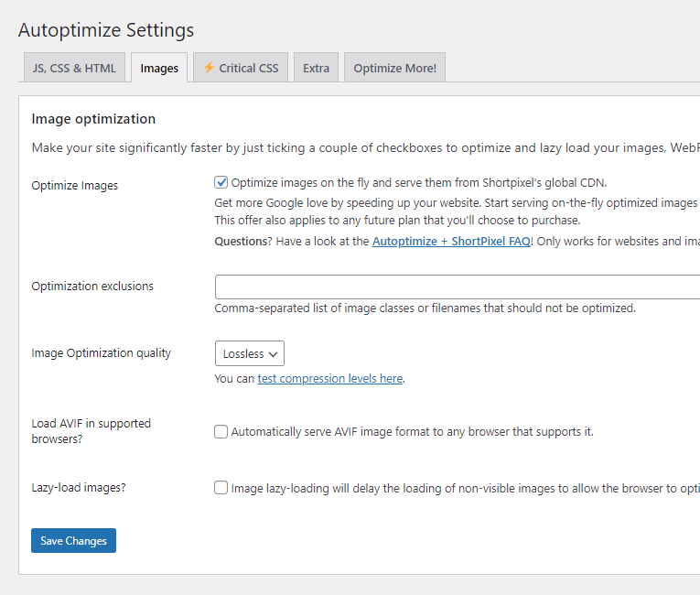The width and height of the screenshot is (700, 595).
Task: Open the Image Optimization quality dropdown
Action: (250, 353)
